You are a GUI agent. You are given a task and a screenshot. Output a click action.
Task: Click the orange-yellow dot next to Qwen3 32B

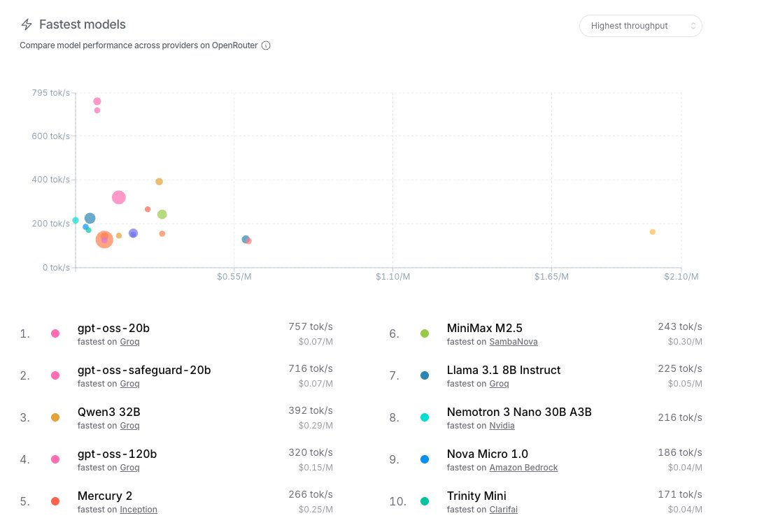point(55,417)
